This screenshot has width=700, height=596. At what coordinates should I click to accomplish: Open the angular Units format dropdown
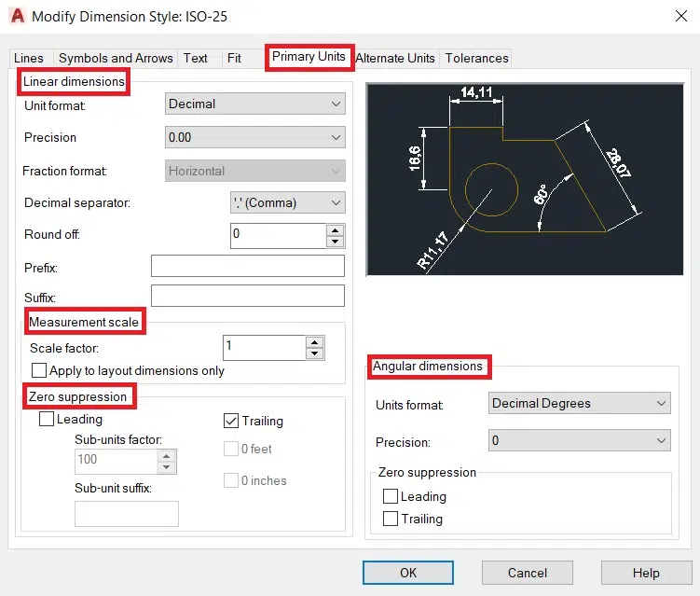[579, 404]
